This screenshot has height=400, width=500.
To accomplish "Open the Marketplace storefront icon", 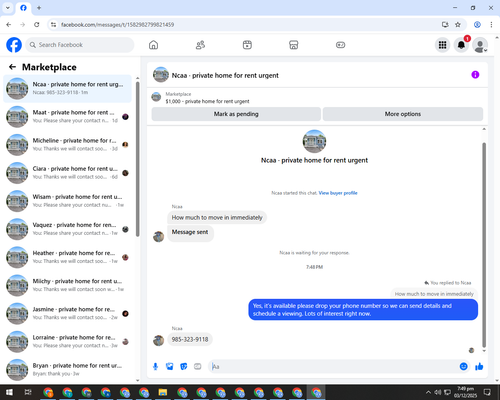I will [293, 45].
